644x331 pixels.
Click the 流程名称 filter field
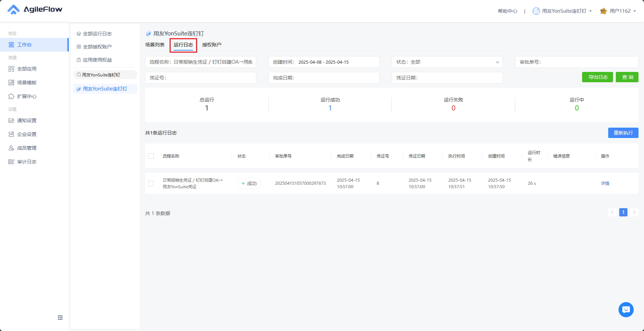[x=201, y=62]
